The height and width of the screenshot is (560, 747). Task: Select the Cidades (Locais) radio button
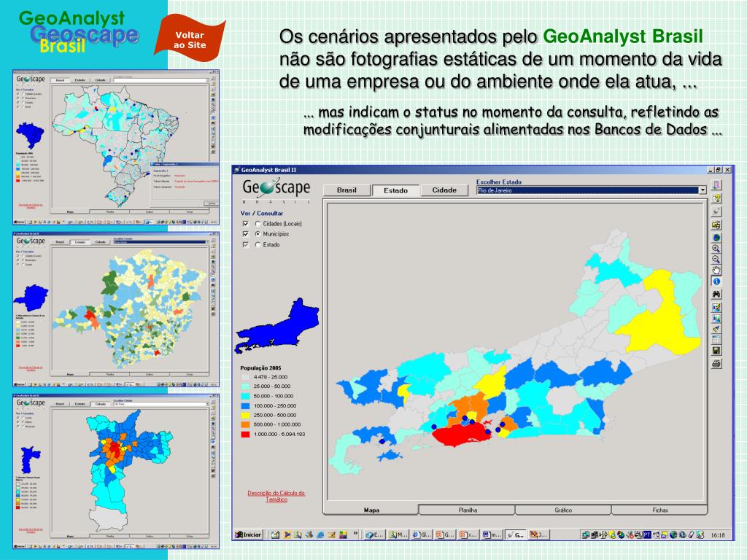tap(258, 223)
